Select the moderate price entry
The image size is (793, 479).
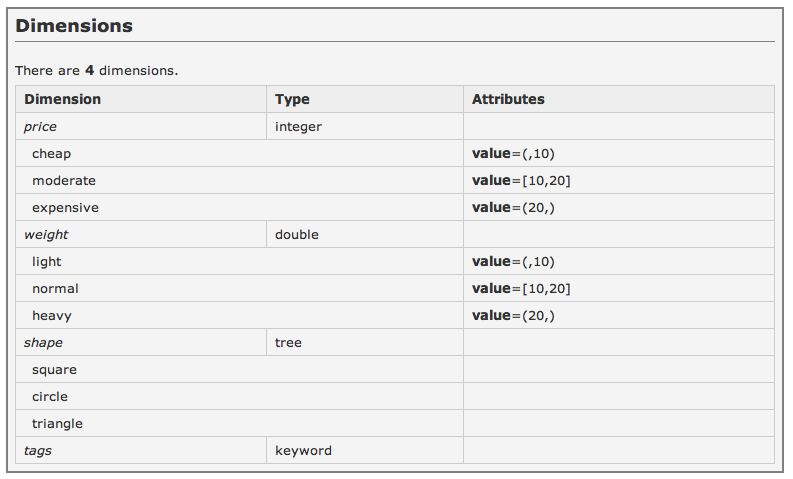pos(64,181)
